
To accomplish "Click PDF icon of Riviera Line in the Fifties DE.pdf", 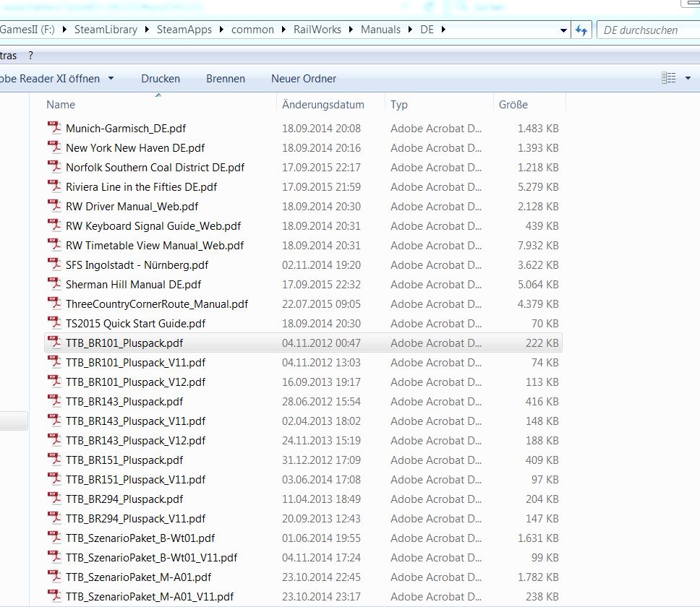I will tap(54, 186).
